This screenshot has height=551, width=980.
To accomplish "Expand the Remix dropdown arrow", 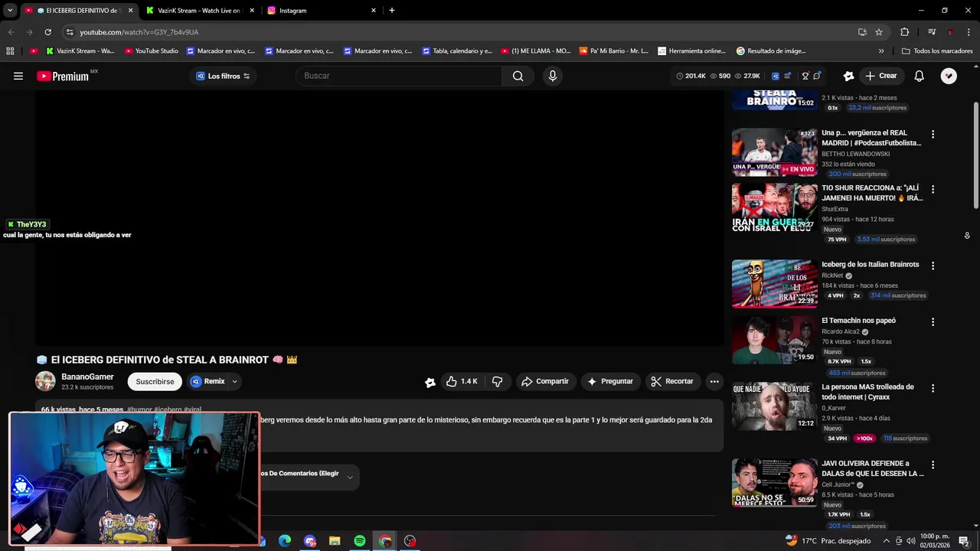I will coord(234,381).
